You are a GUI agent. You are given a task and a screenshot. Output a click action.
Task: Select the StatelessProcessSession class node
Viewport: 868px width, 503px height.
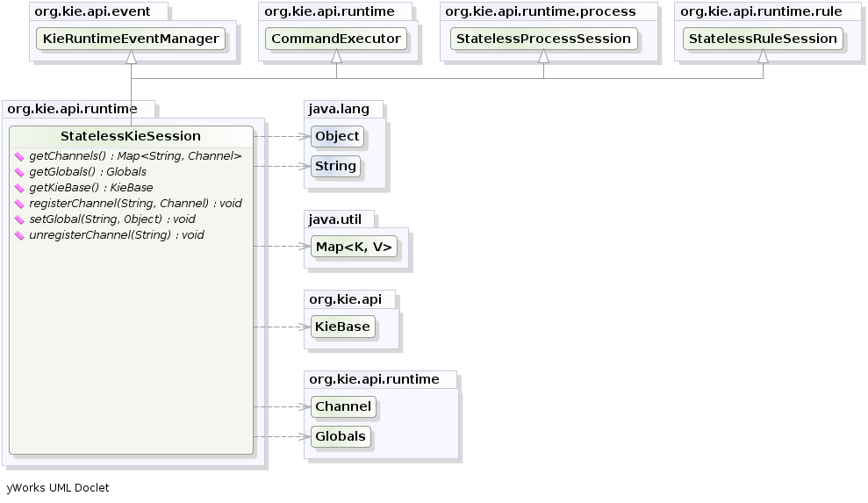pyautogui.click(x=543, y=39)
